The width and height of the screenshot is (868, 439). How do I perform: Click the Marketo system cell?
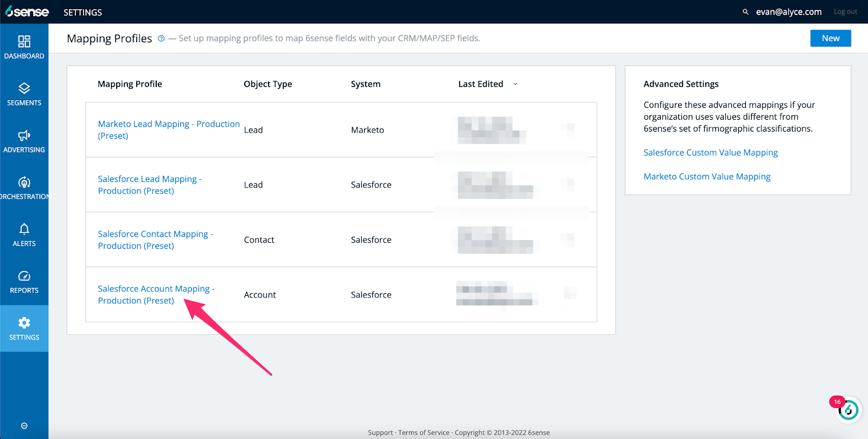pos(367,130)
